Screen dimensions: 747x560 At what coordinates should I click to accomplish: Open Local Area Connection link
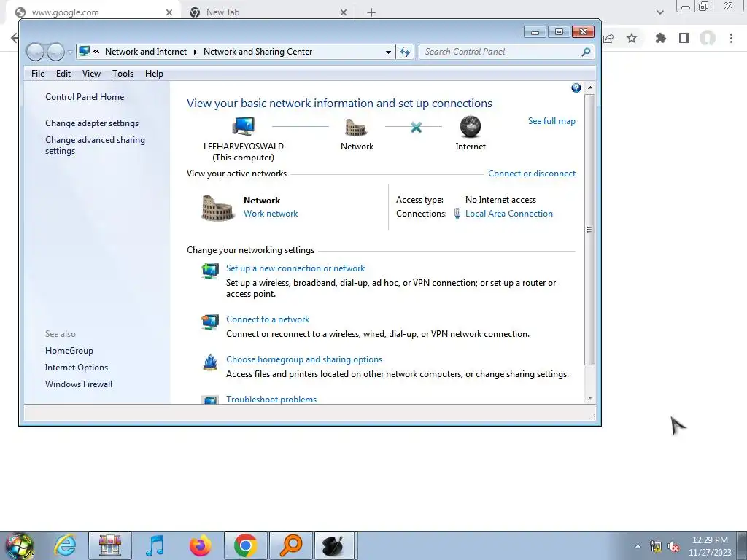tap(508, 214)
